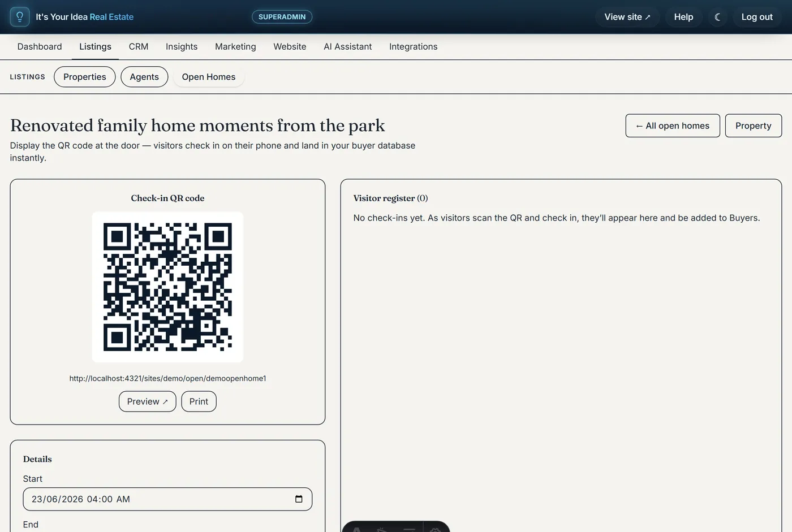Image resolution: width=792 pixels, height=532 pixels.
Task: Select the Website tab
Action: [290, 46]
